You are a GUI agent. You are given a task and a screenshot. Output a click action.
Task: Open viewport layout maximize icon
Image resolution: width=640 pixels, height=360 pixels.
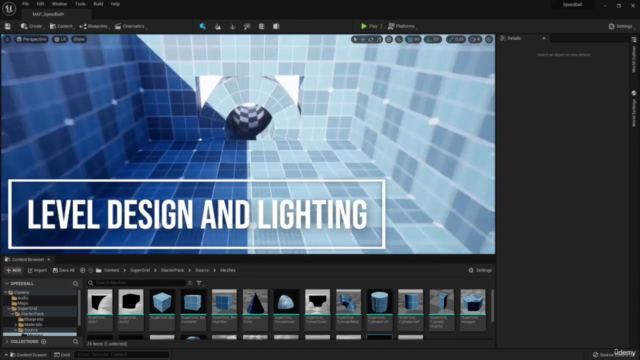click(489, 40)
